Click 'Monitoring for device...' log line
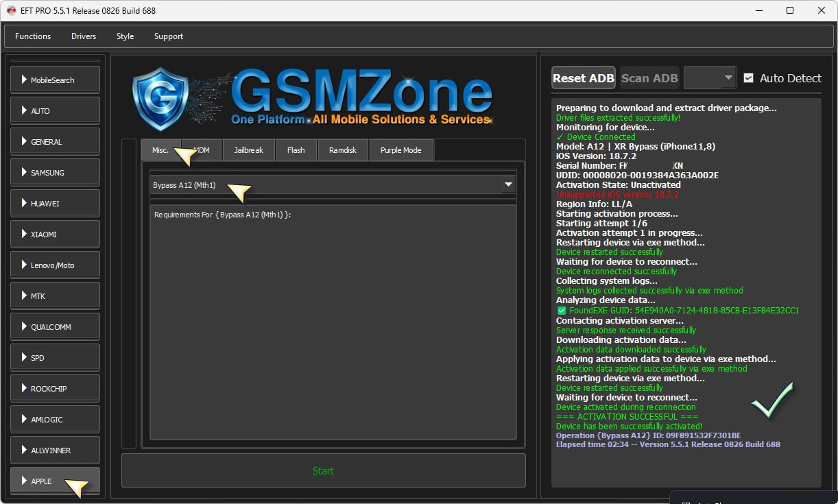Screen dimensions: 838x504 [x=606, y=127]
